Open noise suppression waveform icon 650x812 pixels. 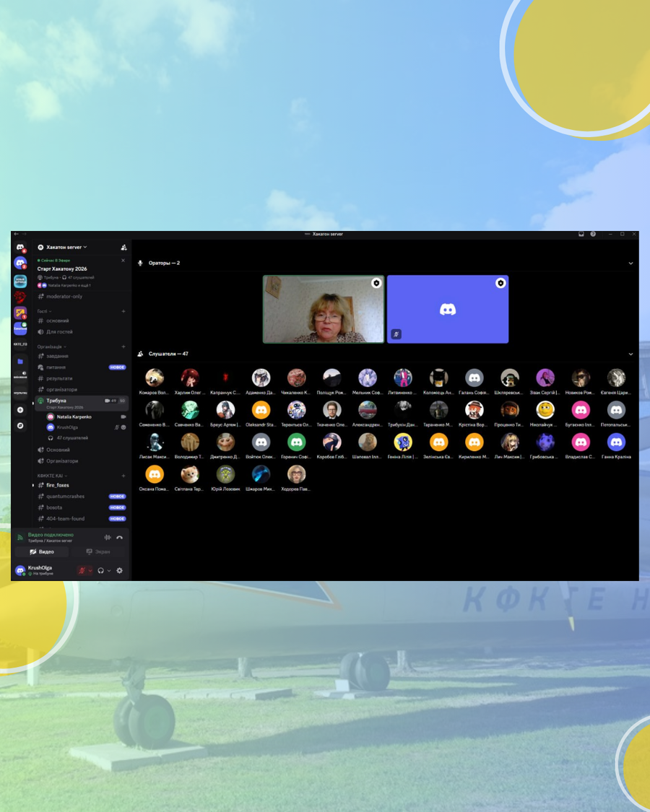pos(108,537)
